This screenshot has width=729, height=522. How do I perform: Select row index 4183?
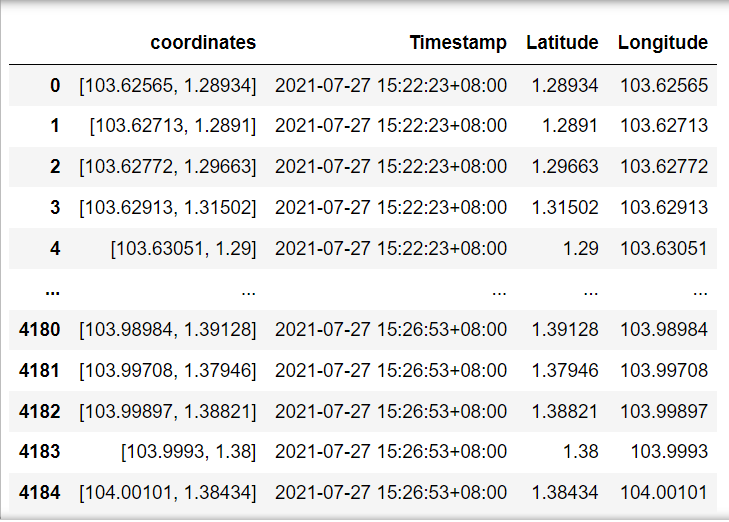(x=40, y=451)
